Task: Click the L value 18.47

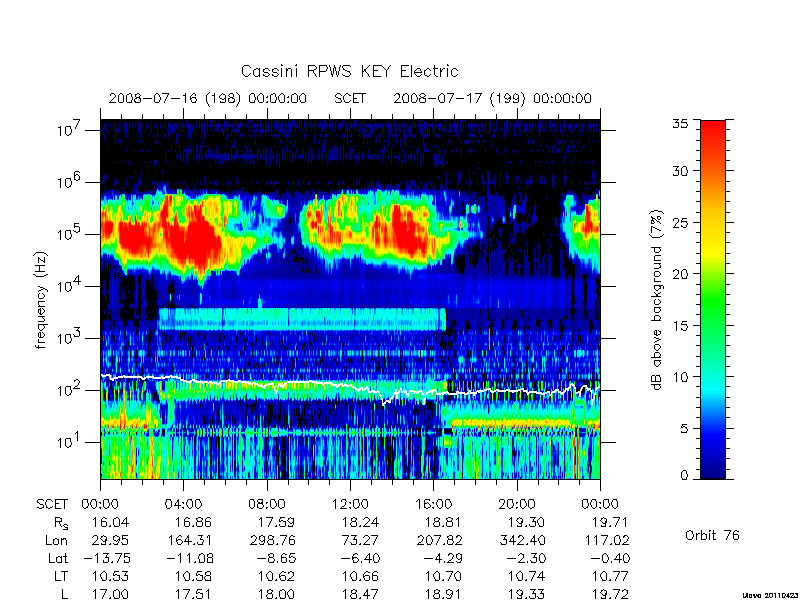Action: pos(361,594)
